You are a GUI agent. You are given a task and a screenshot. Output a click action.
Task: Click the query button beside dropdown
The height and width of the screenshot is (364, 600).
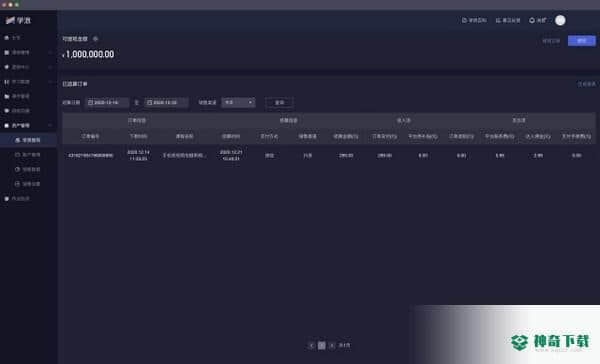279,103
